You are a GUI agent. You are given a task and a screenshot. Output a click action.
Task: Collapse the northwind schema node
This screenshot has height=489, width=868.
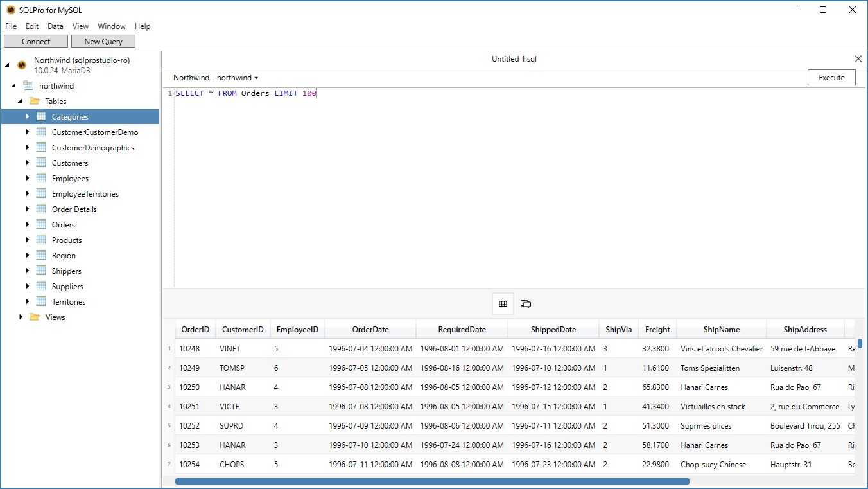(x=13, y=85)
